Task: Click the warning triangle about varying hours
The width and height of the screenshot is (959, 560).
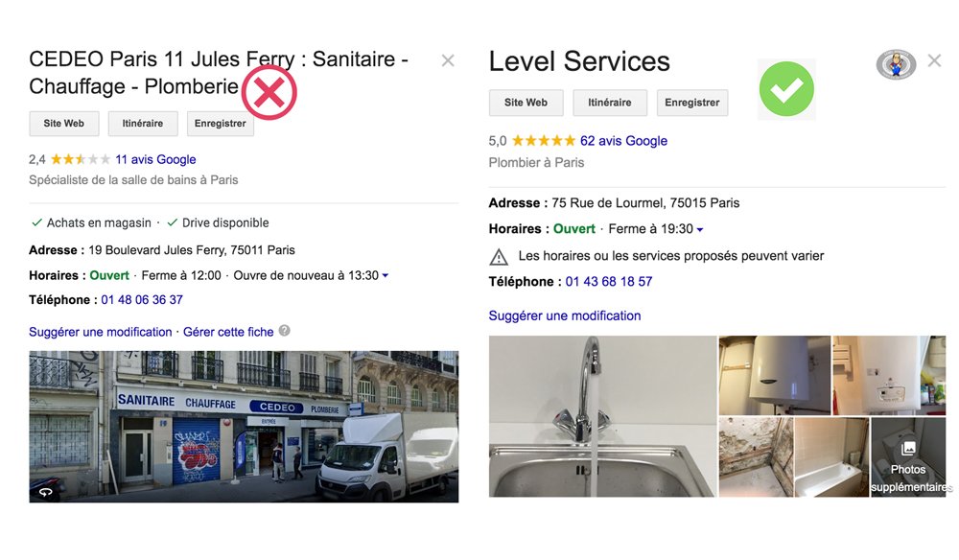Action: [498, 256]
